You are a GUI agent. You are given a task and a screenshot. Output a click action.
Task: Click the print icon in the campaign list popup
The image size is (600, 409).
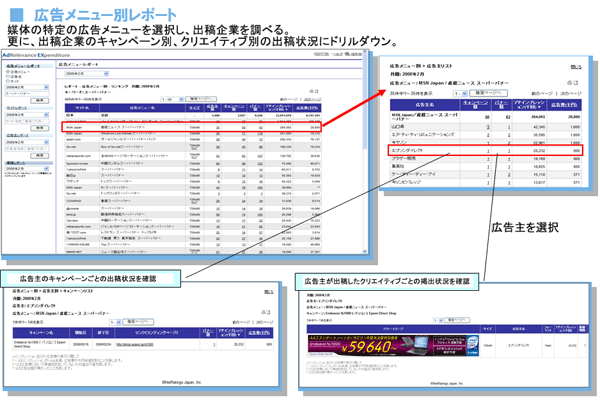(264, 313)
